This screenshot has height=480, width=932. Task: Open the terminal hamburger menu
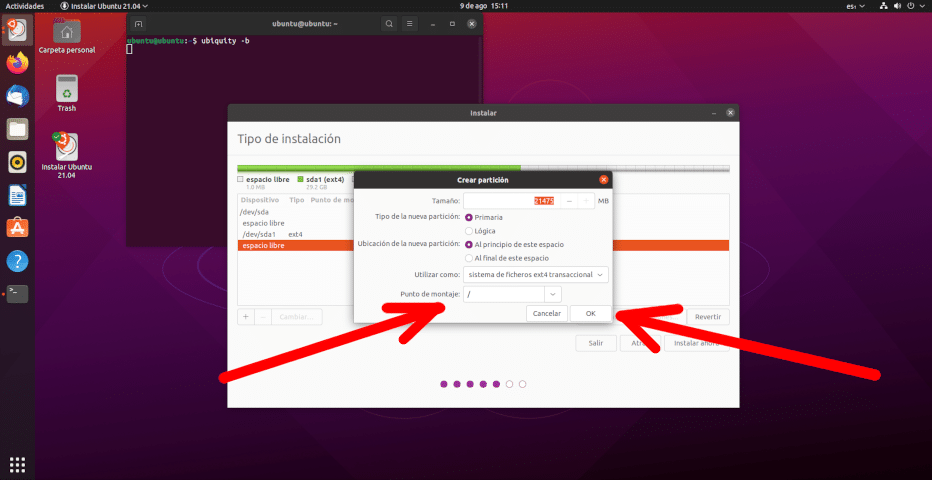coord(408,24)
